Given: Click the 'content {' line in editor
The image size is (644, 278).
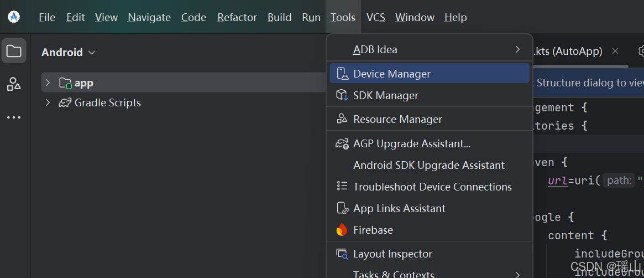Looking at the screenshot, I should point(577,236).
